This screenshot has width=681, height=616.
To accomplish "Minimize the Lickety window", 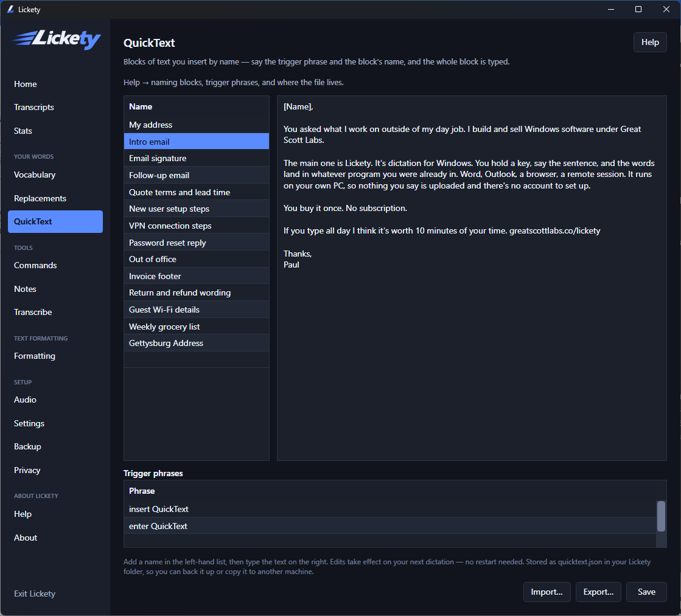I will 610,9.
